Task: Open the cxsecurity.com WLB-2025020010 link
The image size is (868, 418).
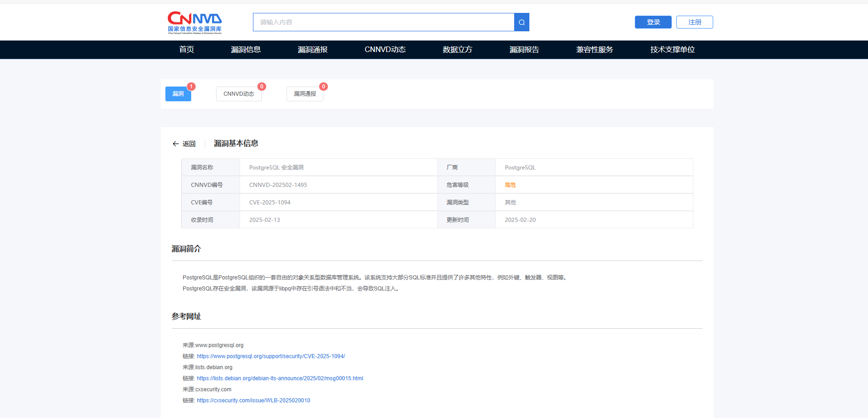Action: click(x=253, y=401)
